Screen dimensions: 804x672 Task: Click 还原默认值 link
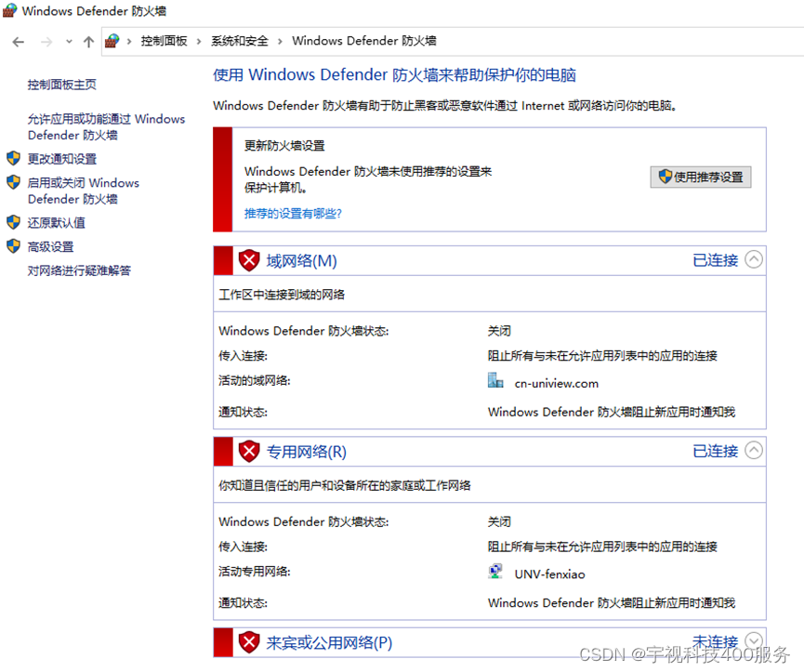pos(57,223)
